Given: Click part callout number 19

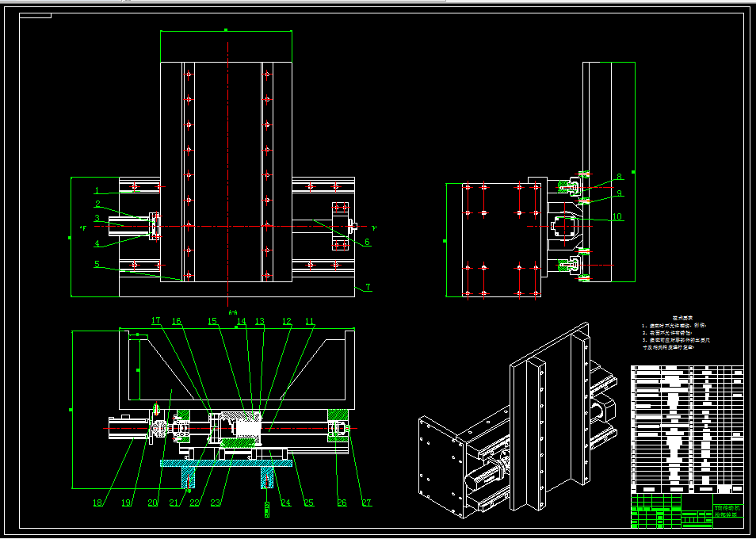Looking at the screenshot, I should [x=126, y=503].
